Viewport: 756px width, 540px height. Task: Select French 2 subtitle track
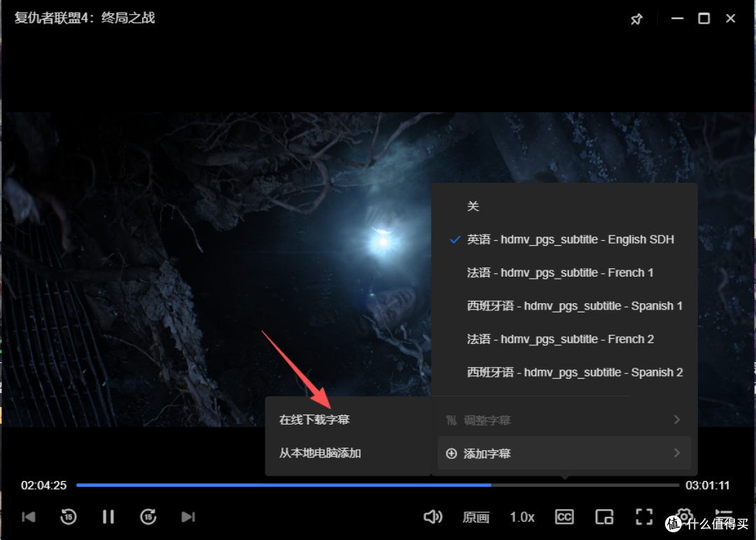click(564, 339)
